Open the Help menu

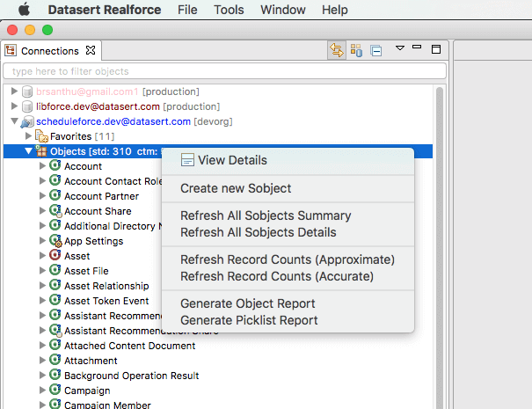click(x=335, y=10)
